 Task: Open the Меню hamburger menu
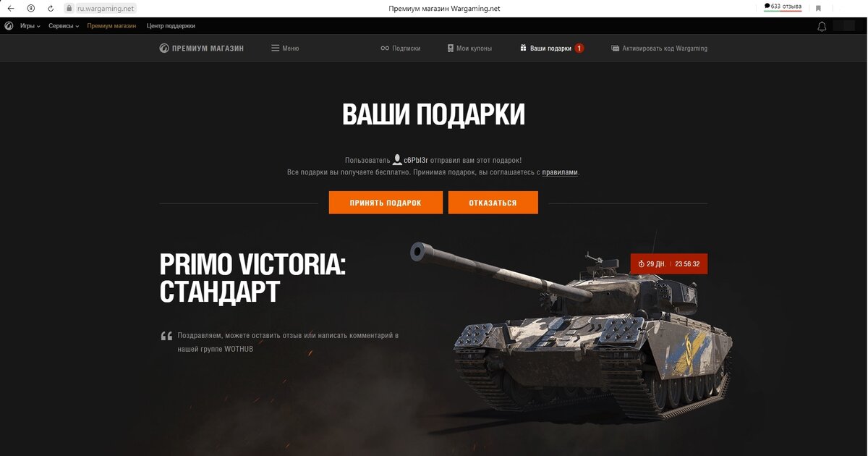[285, 48]
